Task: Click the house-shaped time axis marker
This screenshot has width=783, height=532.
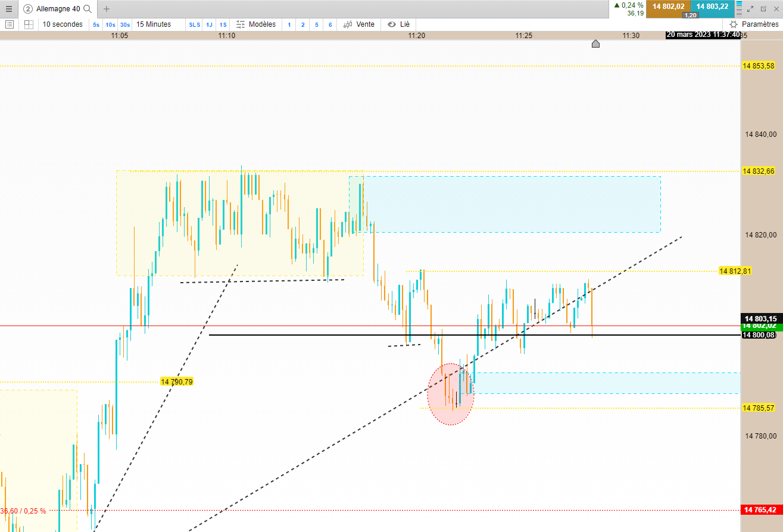Action: (x=595, y=43)
